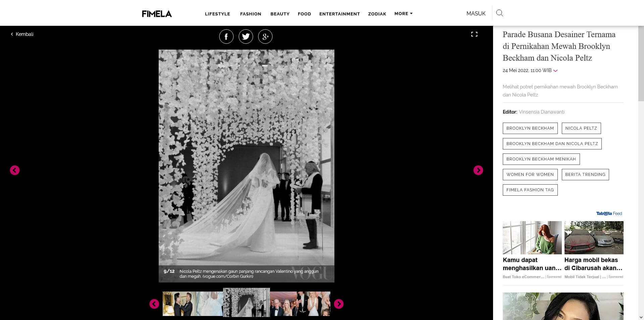This screenshot has width=644, height=320.
Task: Select current black-and-white ceremony thumbnail
Action: pos(247,302)
